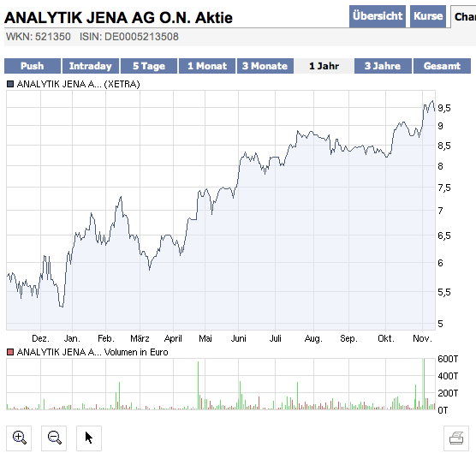Image resolution: width=476 pixels, height=459 pixels.
Task: Click the Dez. month axis label
Action: coord(40,338)
